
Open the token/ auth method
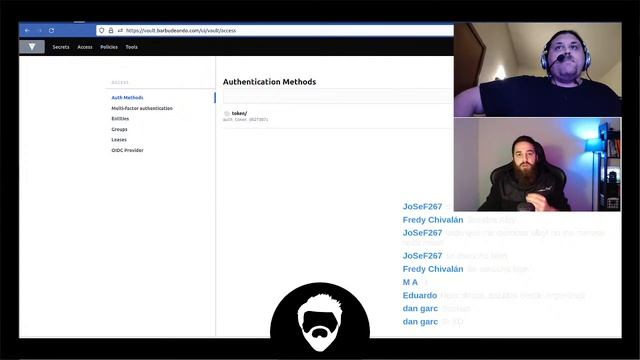239,113
